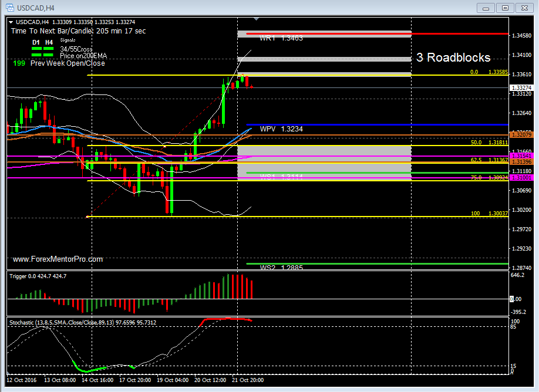Minimize the USDCAD,H4 chart window

(x=486, y=8)
